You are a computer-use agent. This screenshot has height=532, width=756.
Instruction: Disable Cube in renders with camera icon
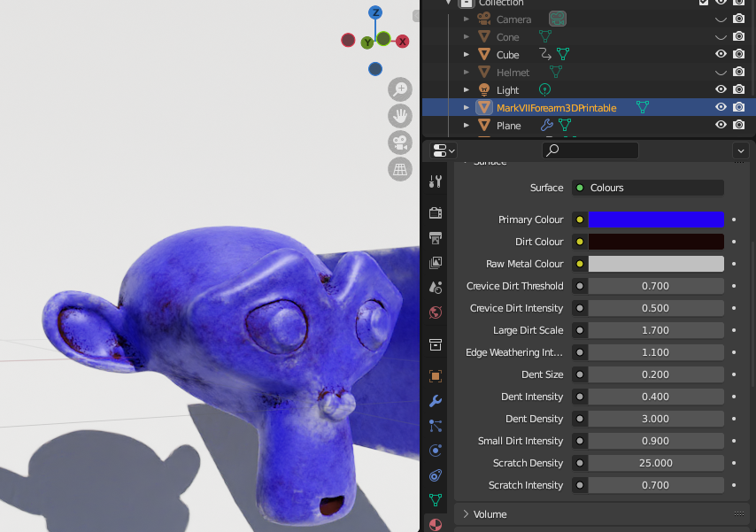coord(738,54)
